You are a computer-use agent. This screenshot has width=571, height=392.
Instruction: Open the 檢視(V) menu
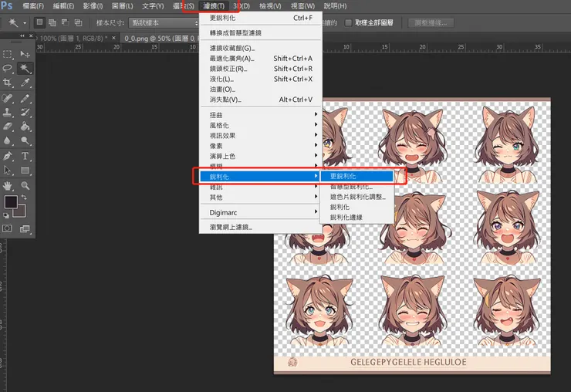coord(270,6)
